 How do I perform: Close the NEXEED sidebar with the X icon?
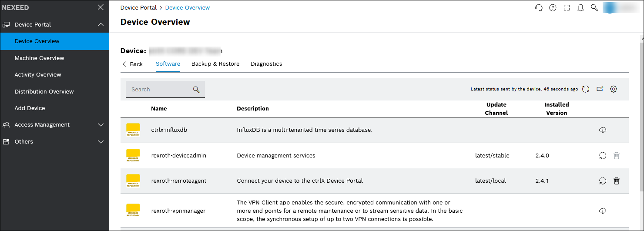coord(101,7)
